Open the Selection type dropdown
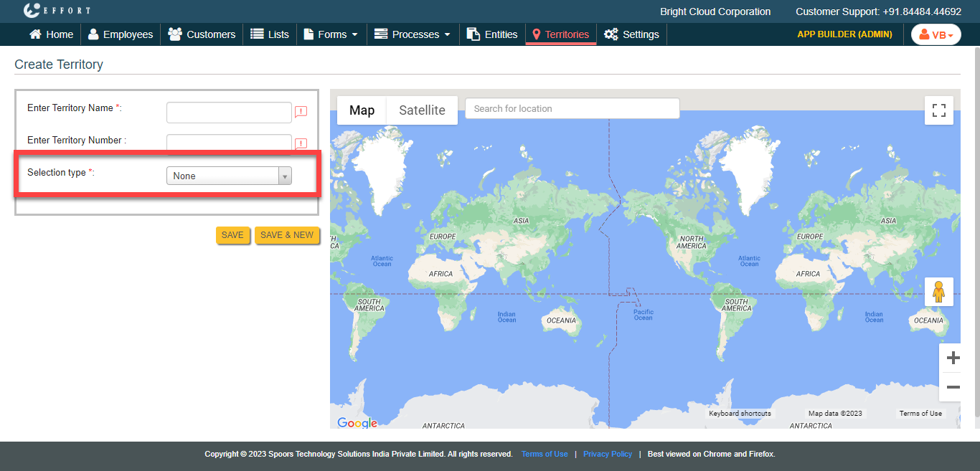Screen dimensions: 980x471 [x=229, y=176]
